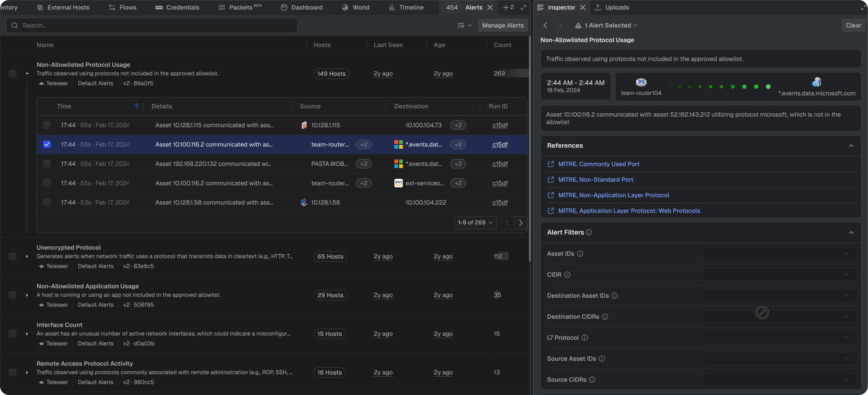The height and width of the screenshot is (395, 868).
Task: Click the Alert Filters info icon
Action: [589, 232]
